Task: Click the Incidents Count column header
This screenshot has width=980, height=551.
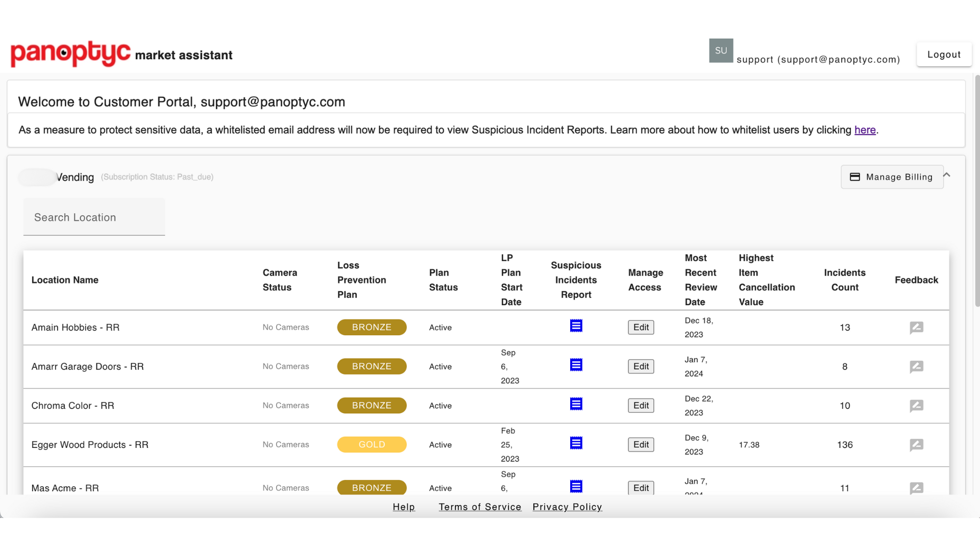Action: pos(845,280)
